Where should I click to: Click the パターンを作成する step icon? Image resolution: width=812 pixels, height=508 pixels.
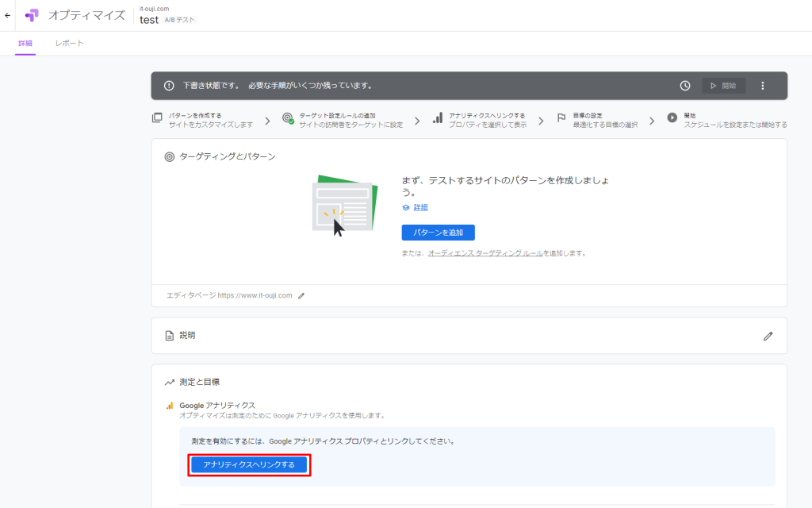tap(157, 117)
